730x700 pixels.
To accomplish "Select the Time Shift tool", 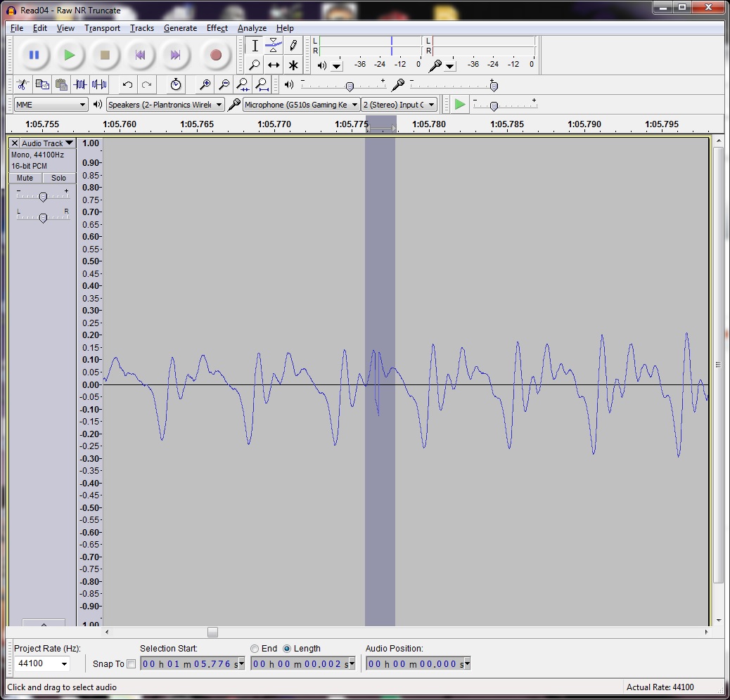I will (274, 65).
